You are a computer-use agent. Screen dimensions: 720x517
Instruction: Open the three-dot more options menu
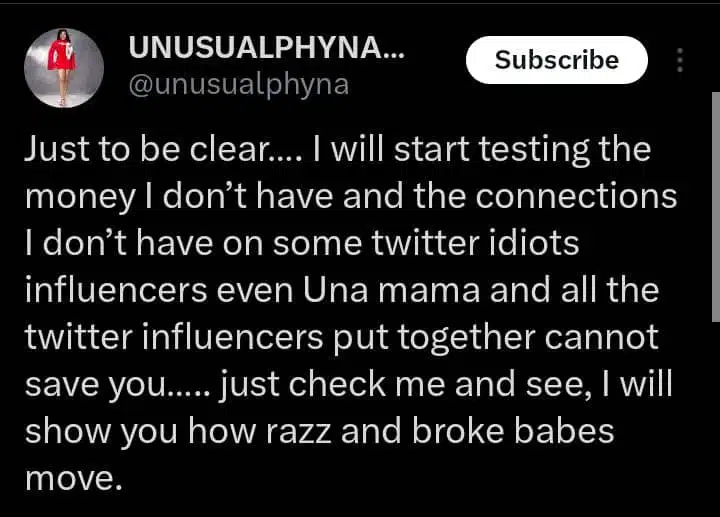pyautogui.click(x=681, y=60)
